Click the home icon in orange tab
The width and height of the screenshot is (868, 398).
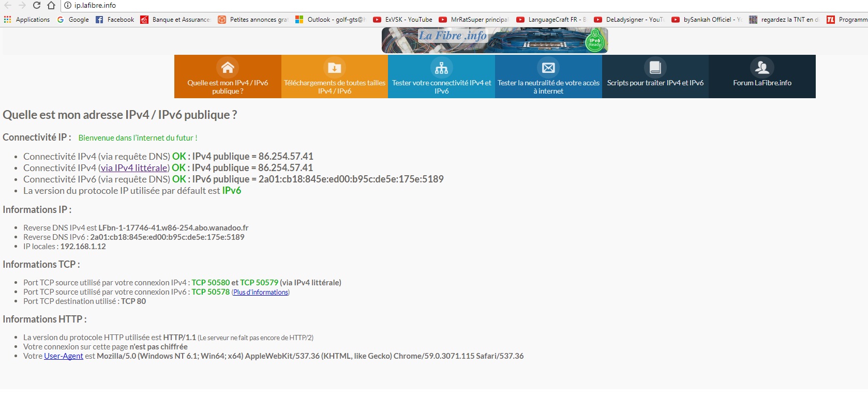click(x=228, y=67)
